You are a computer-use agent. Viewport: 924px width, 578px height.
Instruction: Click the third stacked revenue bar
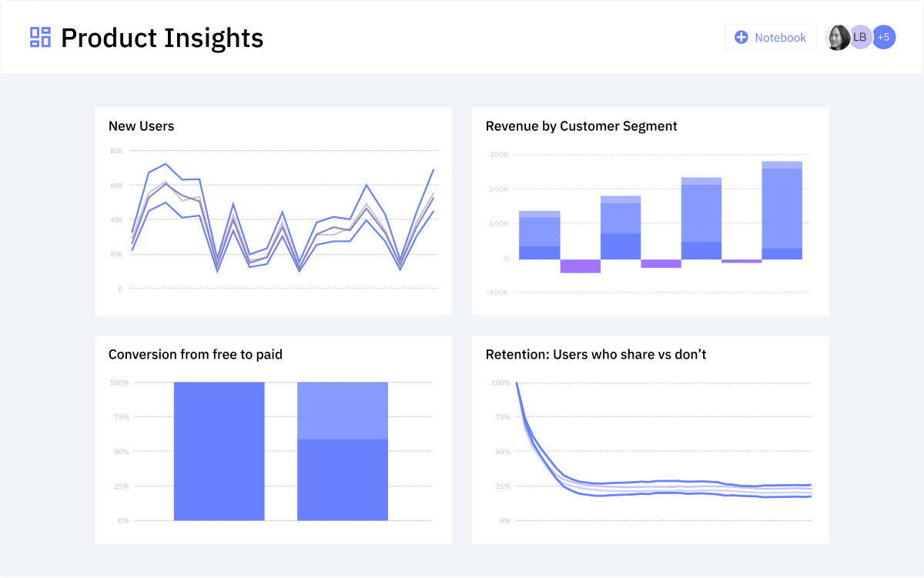701,218
